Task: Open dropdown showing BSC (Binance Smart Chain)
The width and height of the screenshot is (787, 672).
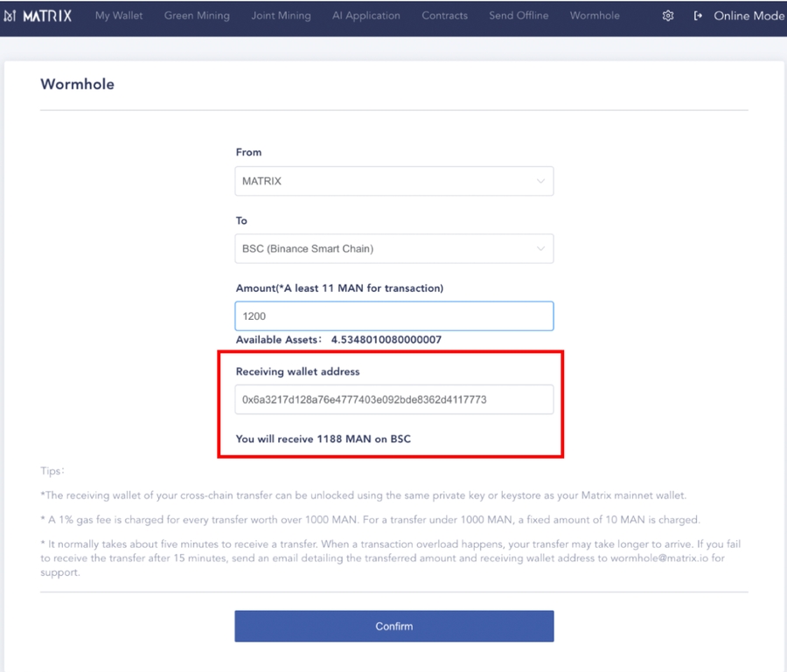Action: click(x=393, y=248)
